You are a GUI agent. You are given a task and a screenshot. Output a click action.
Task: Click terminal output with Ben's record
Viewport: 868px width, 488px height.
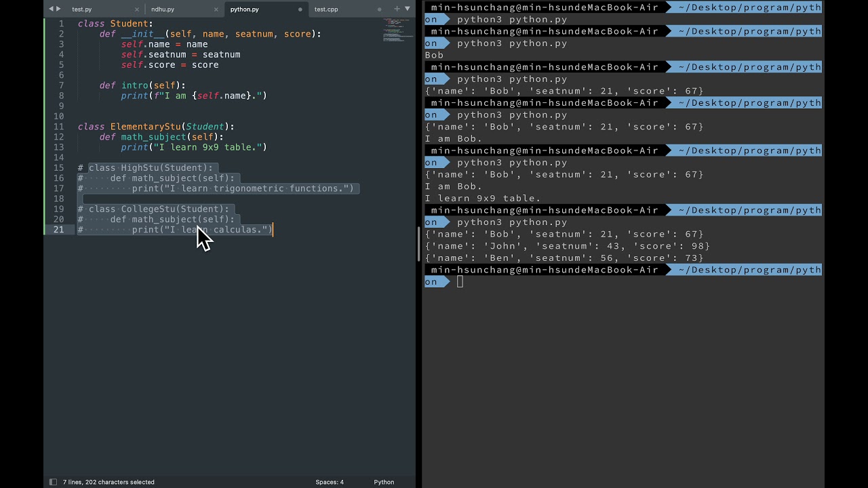pyautogui.click(x=564, y=258)
